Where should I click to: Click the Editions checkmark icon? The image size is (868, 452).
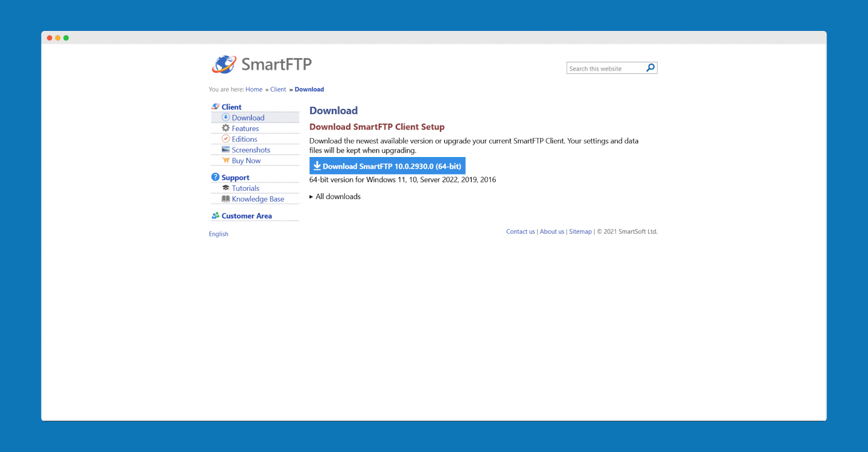[x=226, y=139]
